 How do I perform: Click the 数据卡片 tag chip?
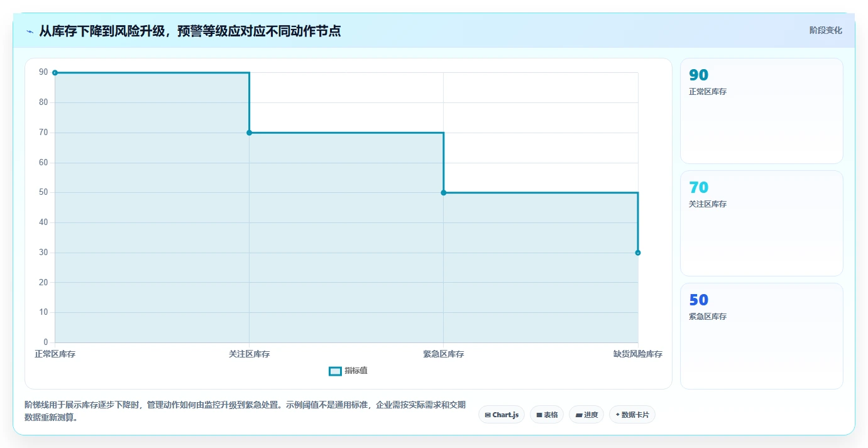(x=632, y=415)
